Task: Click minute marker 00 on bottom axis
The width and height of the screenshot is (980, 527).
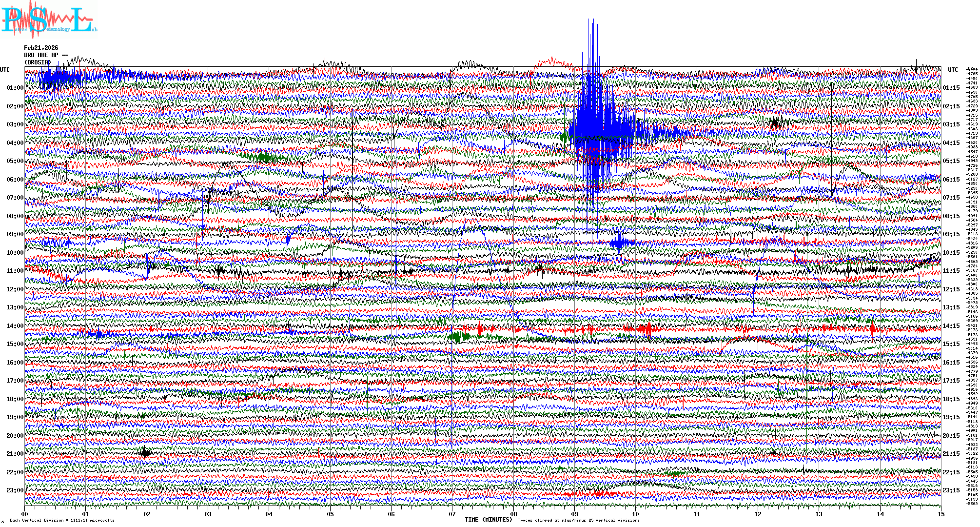Action: (x=25, y=514)
